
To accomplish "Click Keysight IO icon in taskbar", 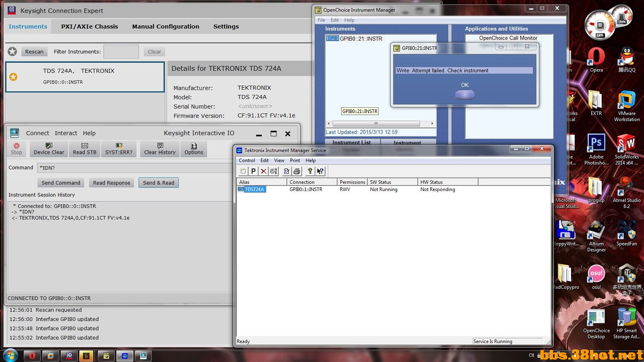I will pos(69,356).
